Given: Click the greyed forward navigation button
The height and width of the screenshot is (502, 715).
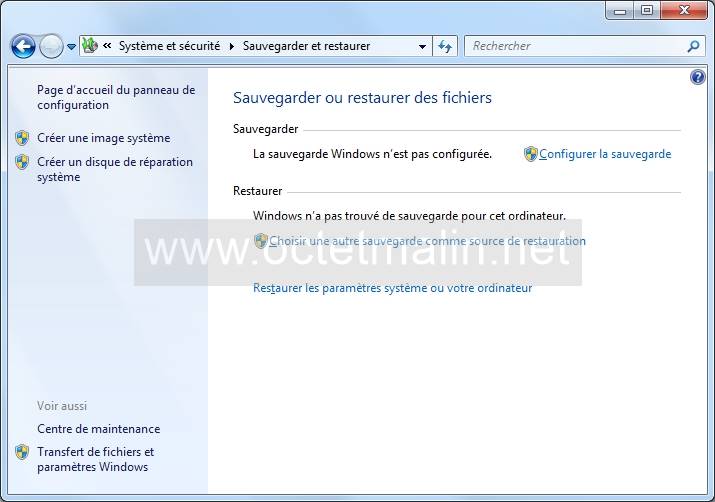Looking at the screenshot, I should point(51,46).
